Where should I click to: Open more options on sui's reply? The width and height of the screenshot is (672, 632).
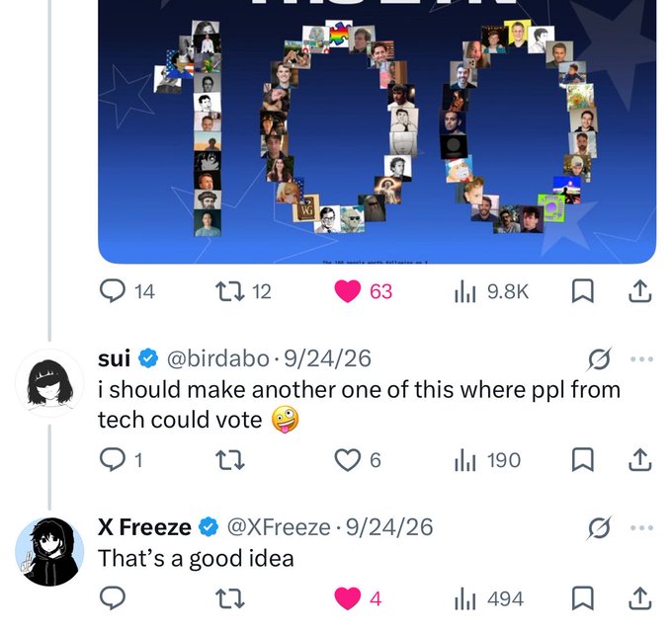pos(641,358)
